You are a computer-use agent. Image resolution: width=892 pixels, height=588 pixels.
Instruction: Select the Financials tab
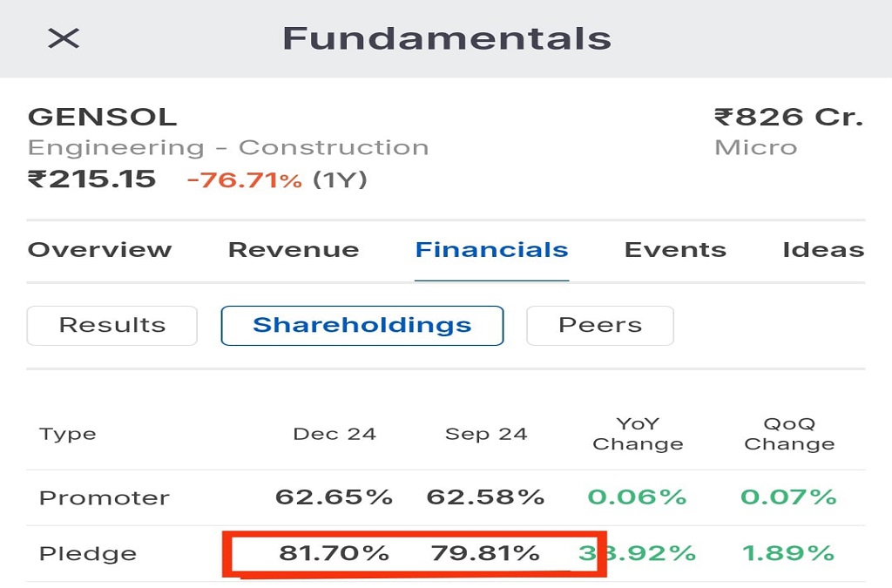tap(491, 250)
